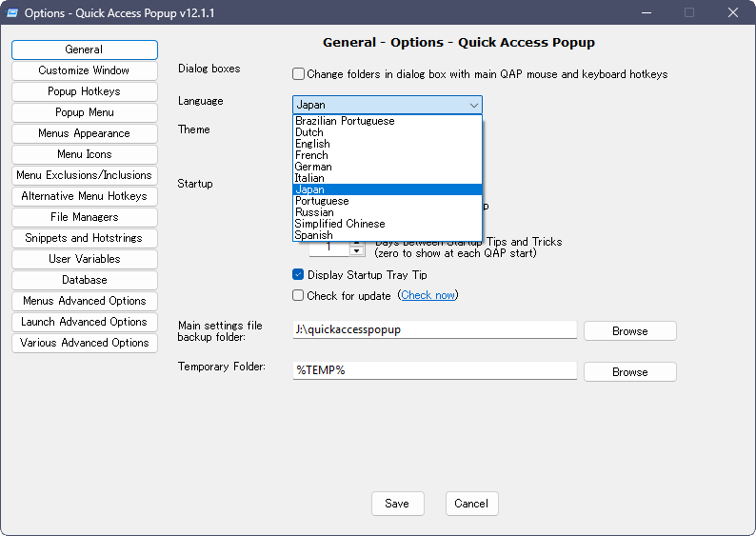Viewport: 756px width, 536px height.
Task: Open Menus Advanced Options
Action: [85, 301]
